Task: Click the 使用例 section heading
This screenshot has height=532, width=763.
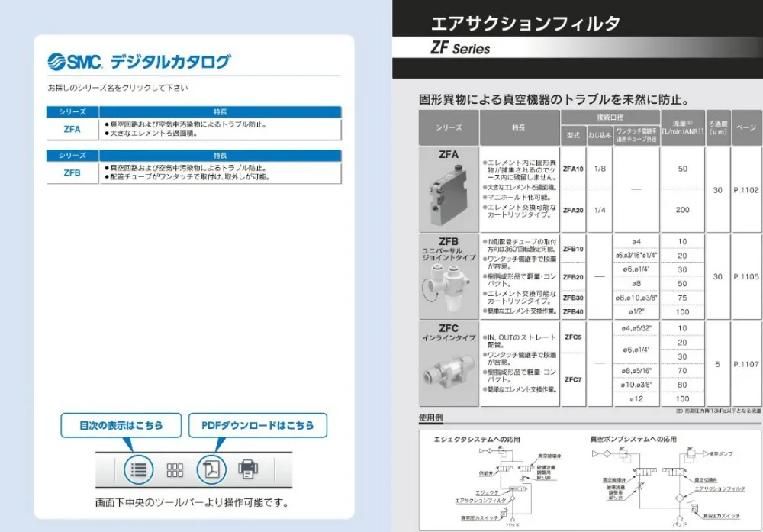Action: point(430,418)
